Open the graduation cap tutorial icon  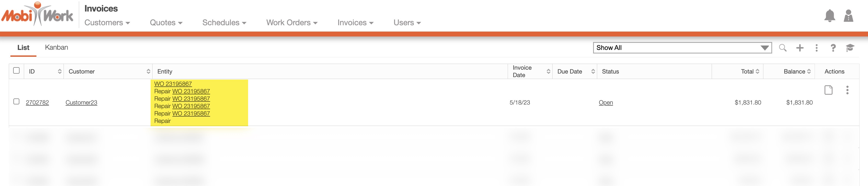click(850, 48)
